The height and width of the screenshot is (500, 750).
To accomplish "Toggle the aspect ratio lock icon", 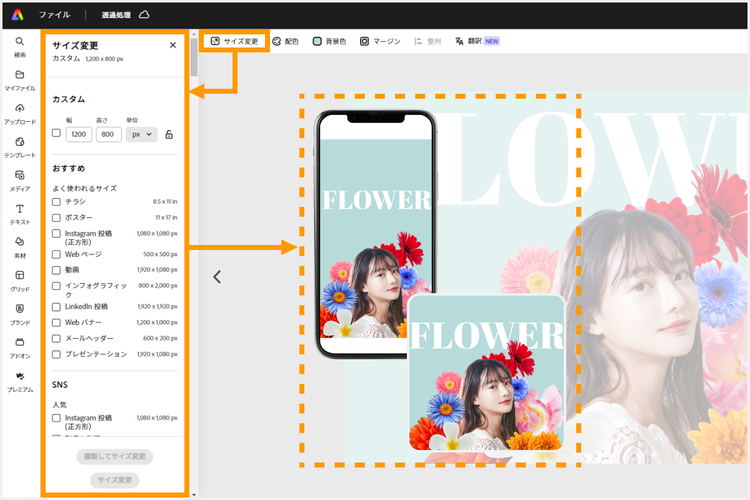I will 169,134.
